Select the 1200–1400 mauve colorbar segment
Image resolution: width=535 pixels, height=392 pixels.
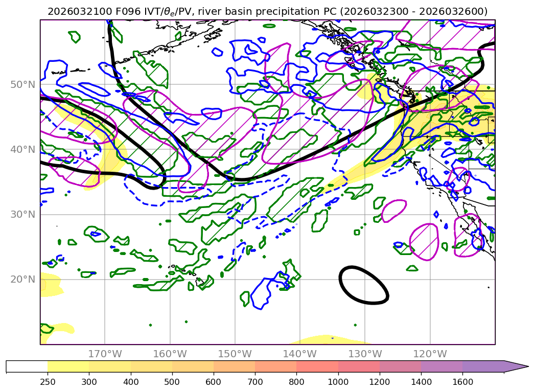[400, 366]
